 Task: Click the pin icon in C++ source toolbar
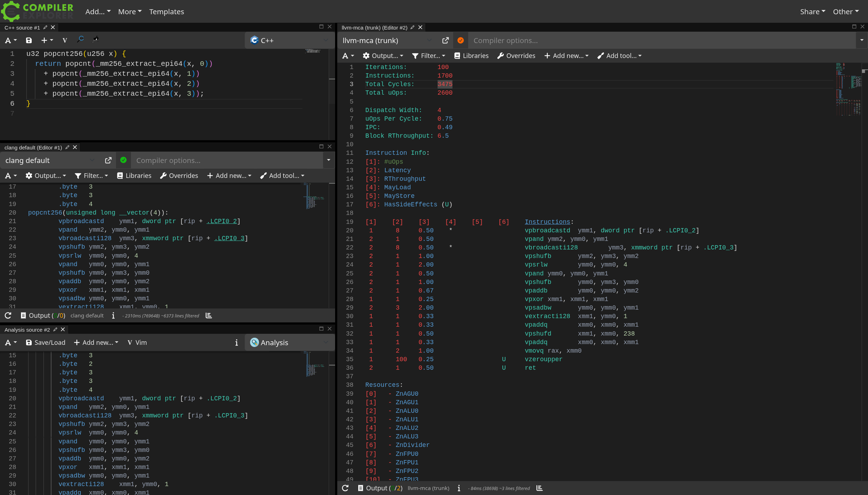tap(95, 40)
